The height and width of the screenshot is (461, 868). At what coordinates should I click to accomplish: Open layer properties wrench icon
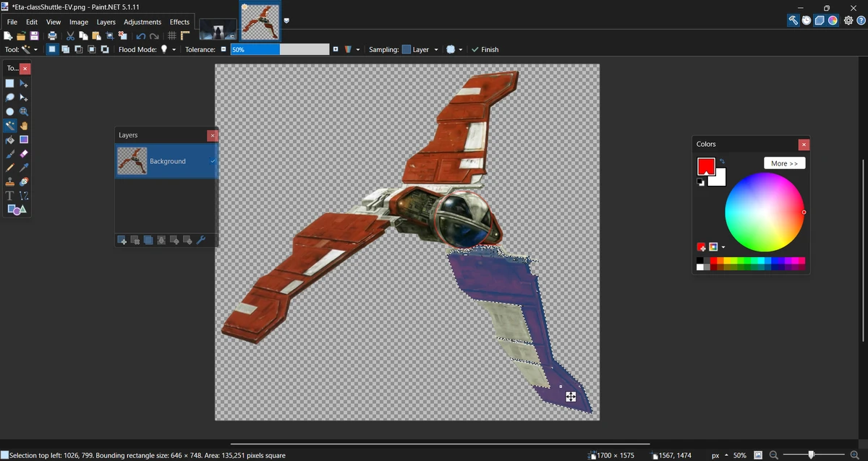click(x=201, y=240)
